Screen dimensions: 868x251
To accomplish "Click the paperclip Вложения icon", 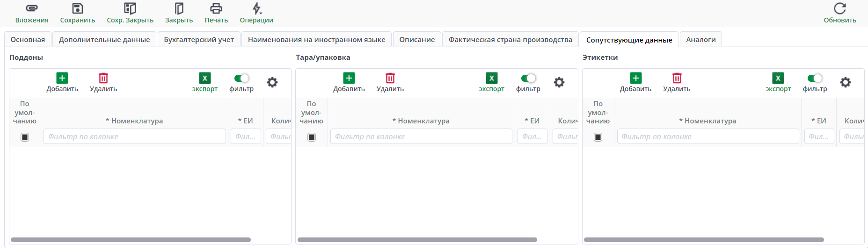I will click(32, 8).
